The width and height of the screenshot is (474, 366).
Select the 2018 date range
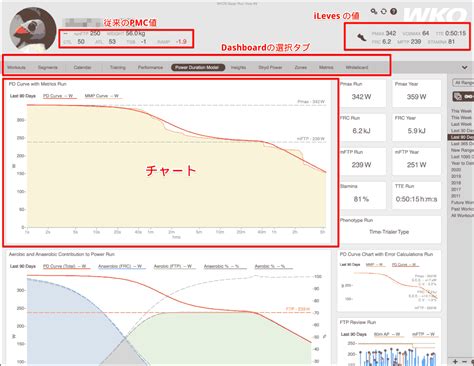[456, 183]
